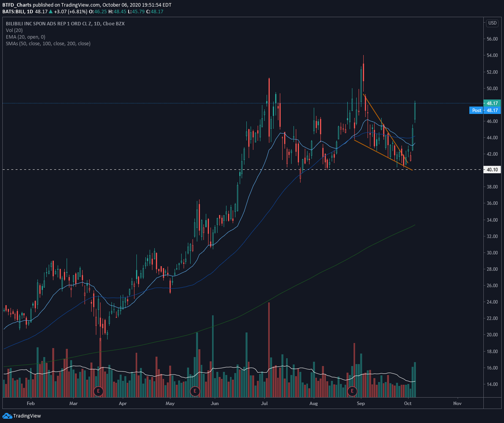504x423 pixels.
Task: Click the 36.00 price axis label
Action: 492,204
